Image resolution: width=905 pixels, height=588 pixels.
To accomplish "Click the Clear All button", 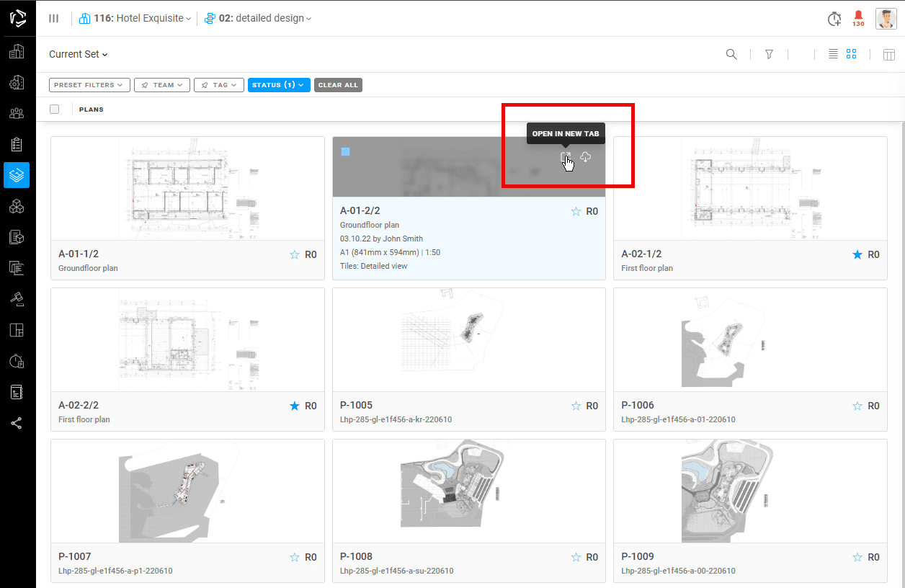I will pyautogui.click(x=338, y=85).
